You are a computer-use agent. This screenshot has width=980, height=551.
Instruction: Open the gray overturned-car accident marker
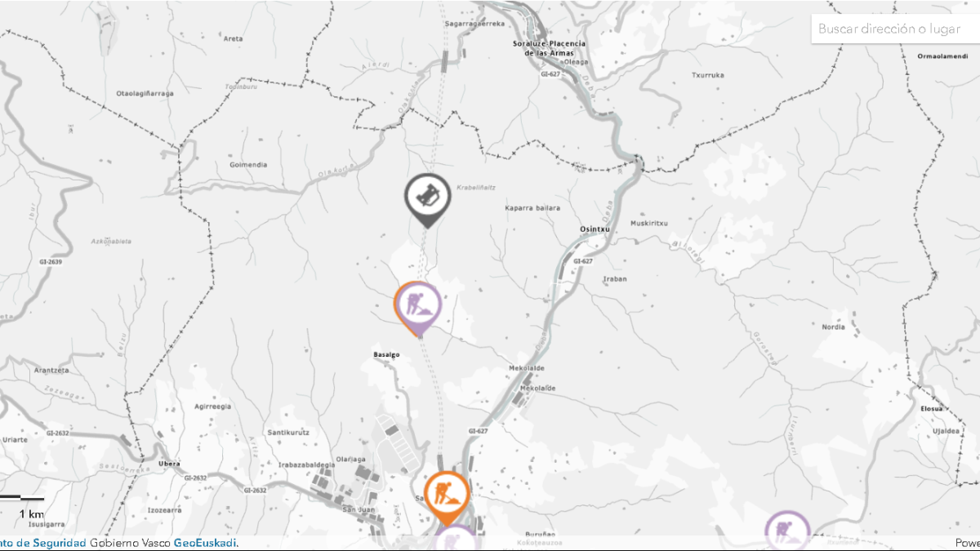click(x=427, y=198)
